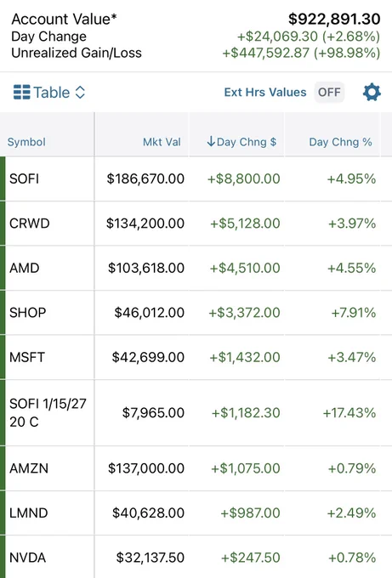Sort by Day Chng % column
This screenshot has width=392, height=578.
340,142
